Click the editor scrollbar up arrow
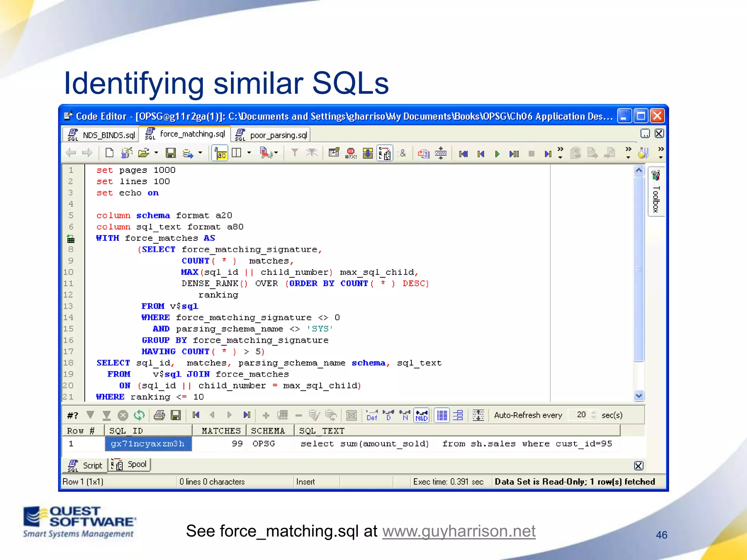Screen dimensions: 747x560 pyautogui.click(x=639, y=170)
